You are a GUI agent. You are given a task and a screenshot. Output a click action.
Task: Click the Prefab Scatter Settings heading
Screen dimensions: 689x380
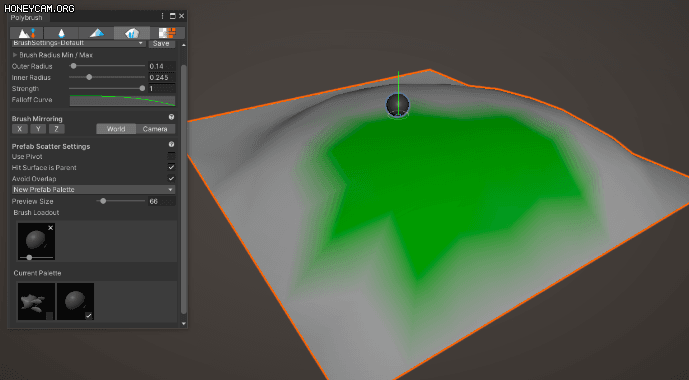[x=51, y=146]
